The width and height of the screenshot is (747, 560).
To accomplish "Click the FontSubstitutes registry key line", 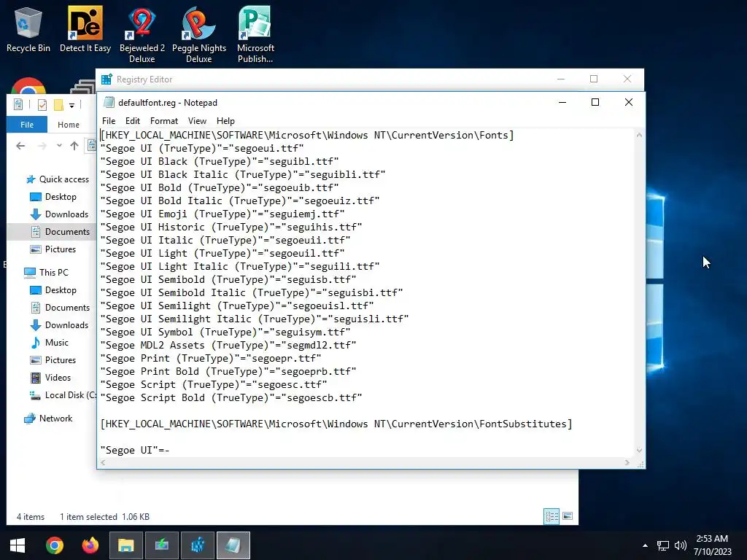I will pyautogui.click(x=336, y=424).
